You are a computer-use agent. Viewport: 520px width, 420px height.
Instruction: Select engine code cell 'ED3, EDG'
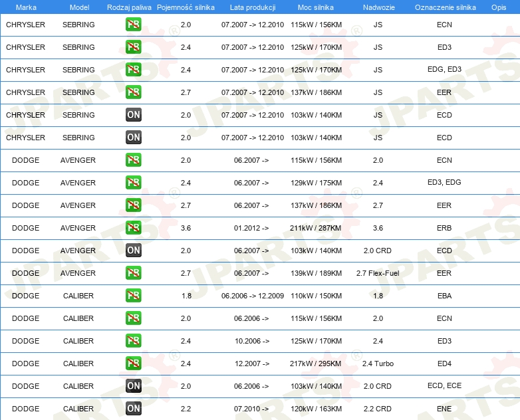click(x=444, y=182)
